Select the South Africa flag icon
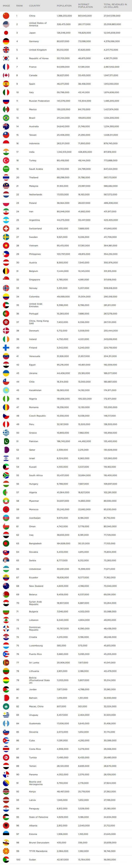132x868 pixels. 6,475
